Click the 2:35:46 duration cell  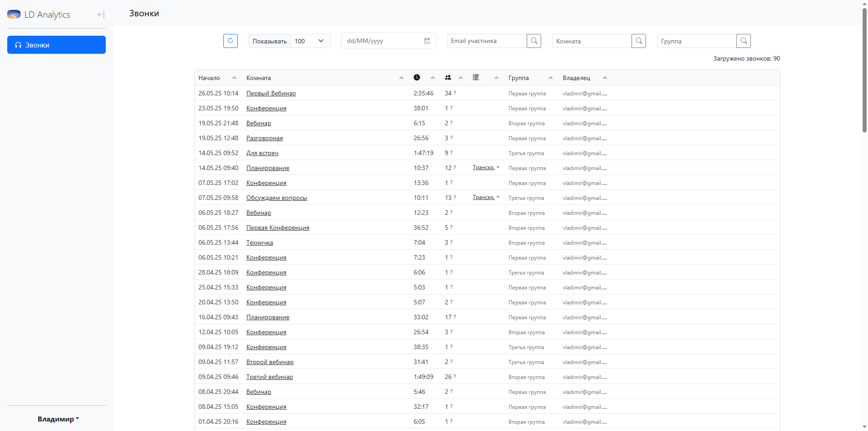pyautogui.click(x=424, y=93)
